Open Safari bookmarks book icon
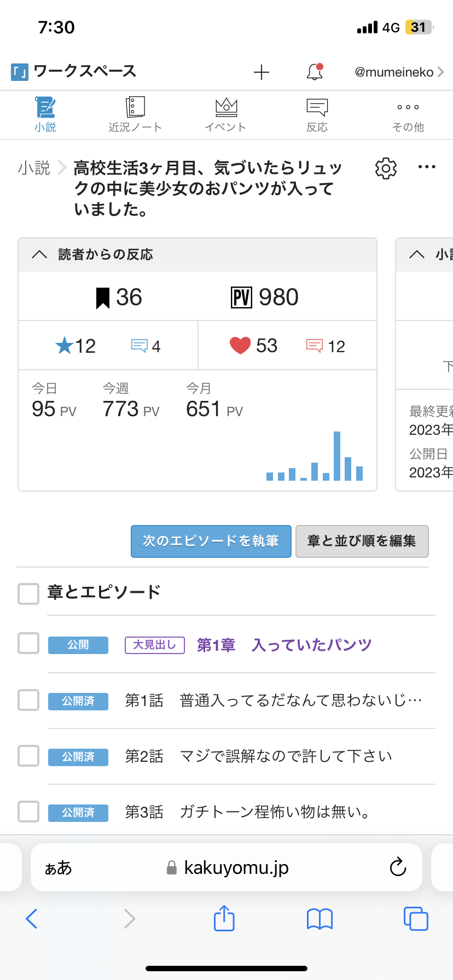 pos(320,919)
